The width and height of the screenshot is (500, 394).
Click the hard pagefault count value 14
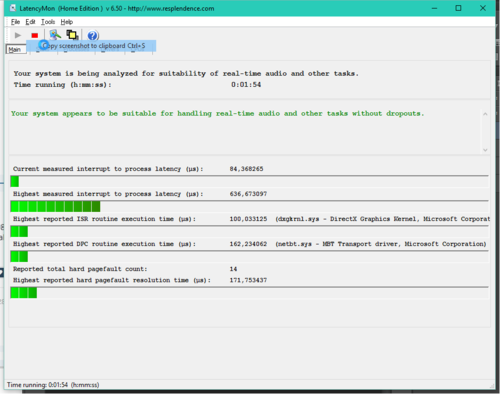coord(233,269)
